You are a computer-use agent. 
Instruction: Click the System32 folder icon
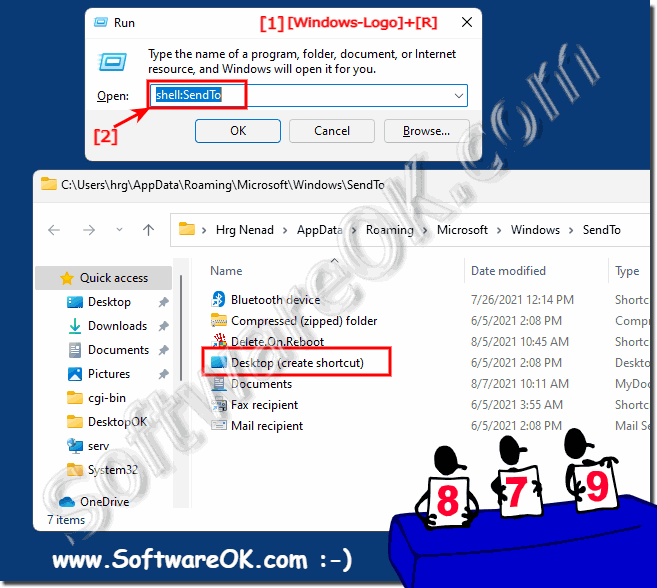pos(75,469)
